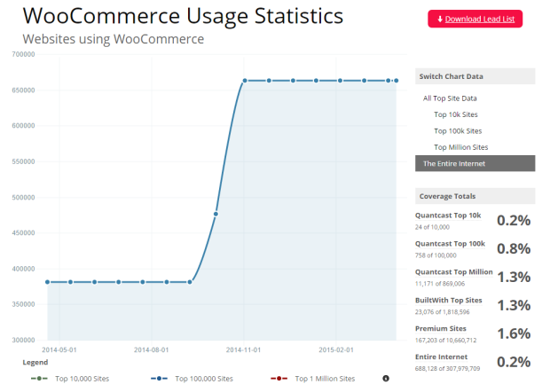550x392 pixels.
Task: Click the info icon beside the legend
Action: (x=386, y=379)
